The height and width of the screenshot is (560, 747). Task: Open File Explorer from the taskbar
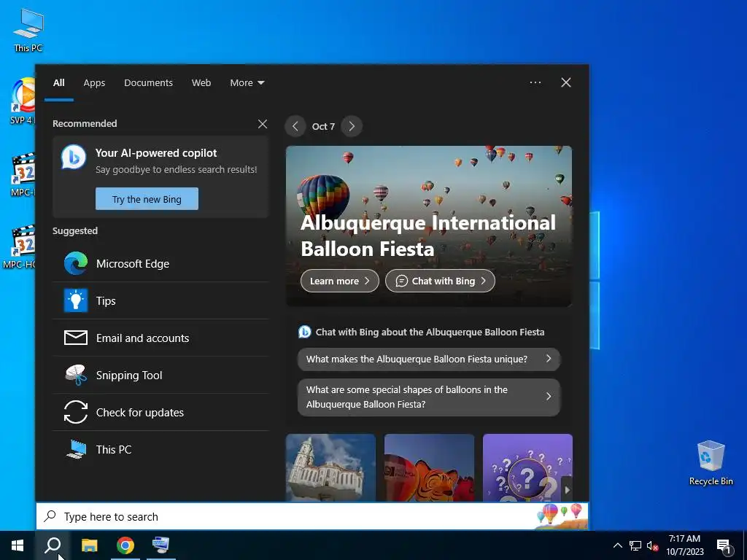[89, 545]
